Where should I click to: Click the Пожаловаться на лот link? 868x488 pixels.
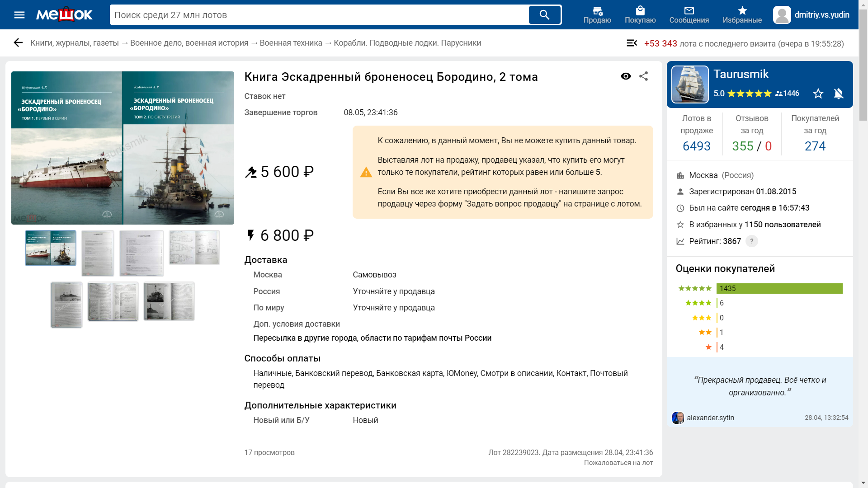(x=618, y=463)
